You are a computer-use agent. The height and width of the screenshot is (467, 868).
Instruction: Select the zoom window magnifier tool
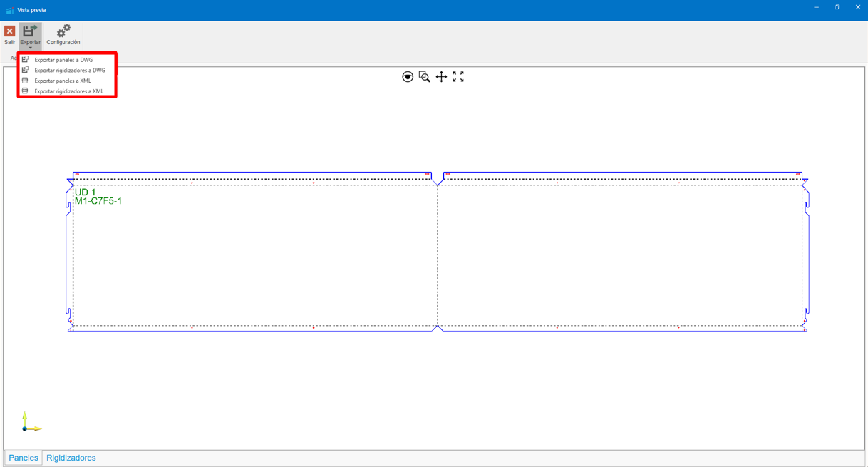(x=425, y=77)
